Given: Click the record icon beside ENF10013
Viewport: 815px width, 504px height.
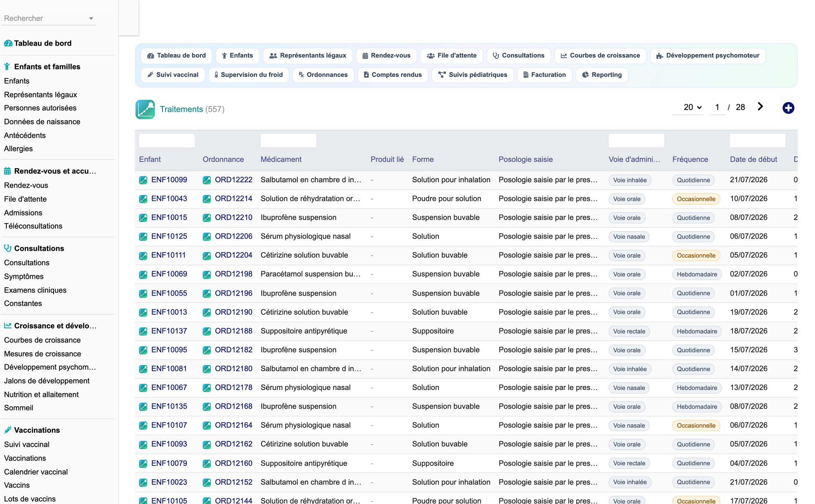Looking at the screenshot, I should tap(143, 312).
